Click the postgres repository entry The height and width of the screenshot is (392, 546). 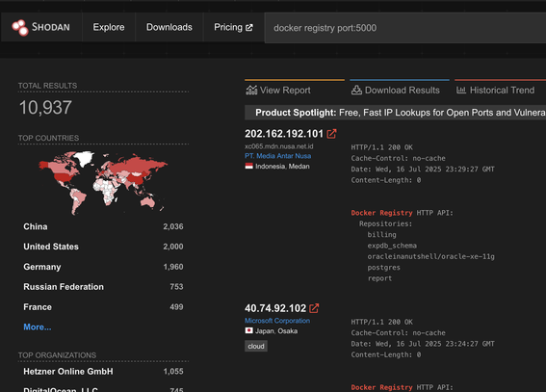click(383, 268)
